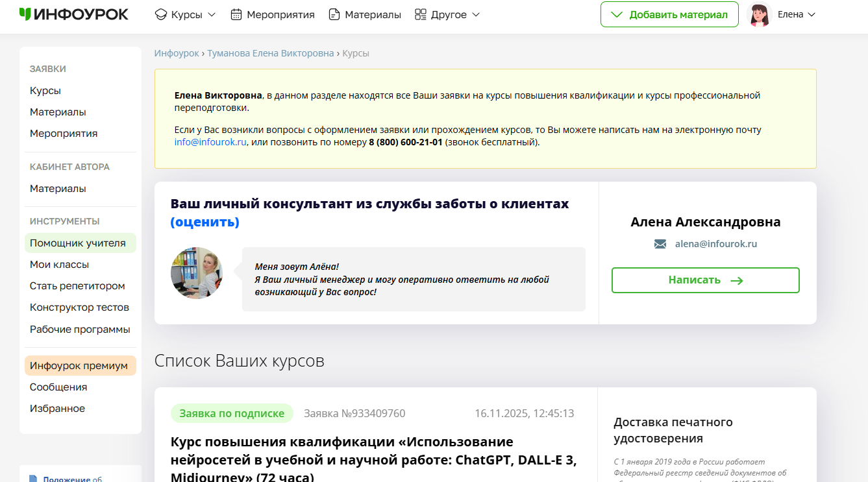Viewport: 868px width, 482px height.
Task: Click the envelope icon near alena@infourok.ru
Action: click(x=660, y=245)
